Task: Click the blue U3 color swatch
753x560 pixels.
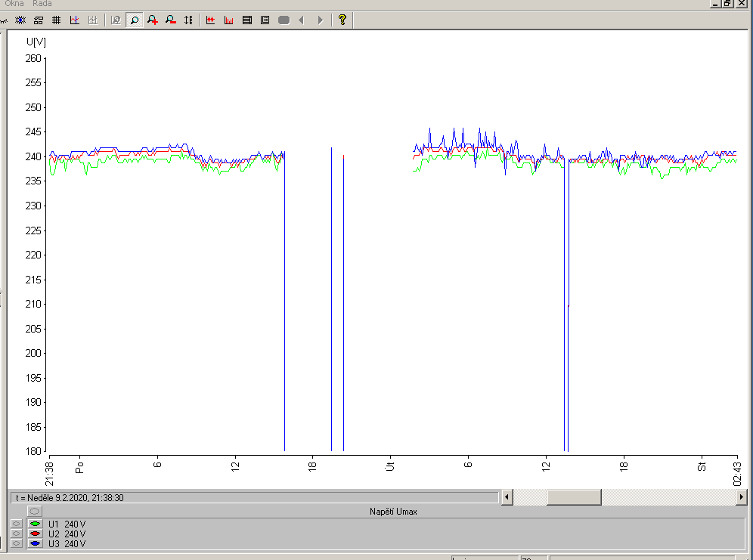Action: [x=35, y=543]
